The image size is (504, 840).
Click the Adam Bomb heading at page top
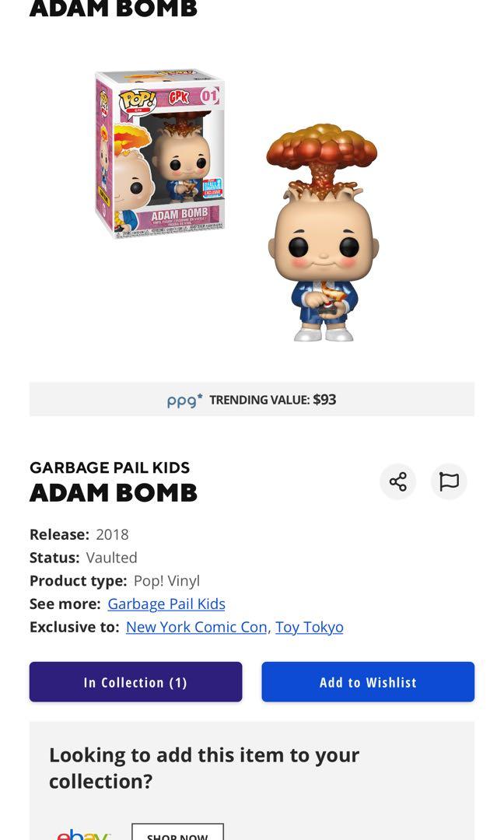coord(114,9)
